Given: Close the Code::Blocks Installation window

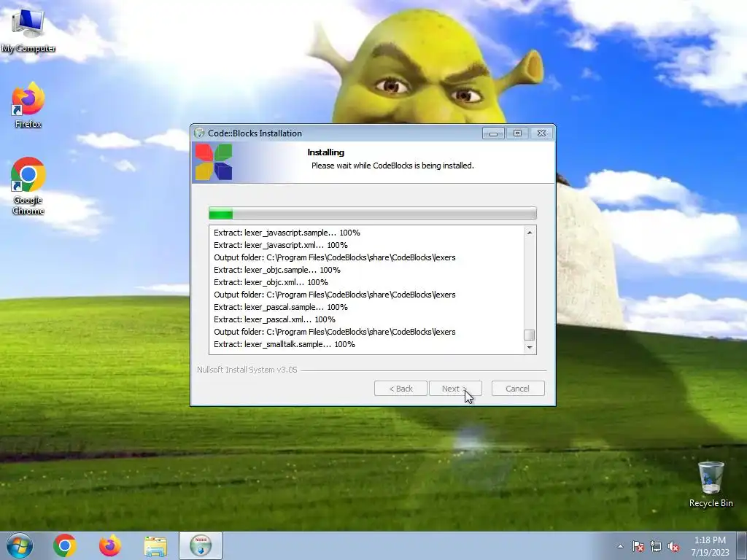Looking at the screenshot, I should pos(542,133).
